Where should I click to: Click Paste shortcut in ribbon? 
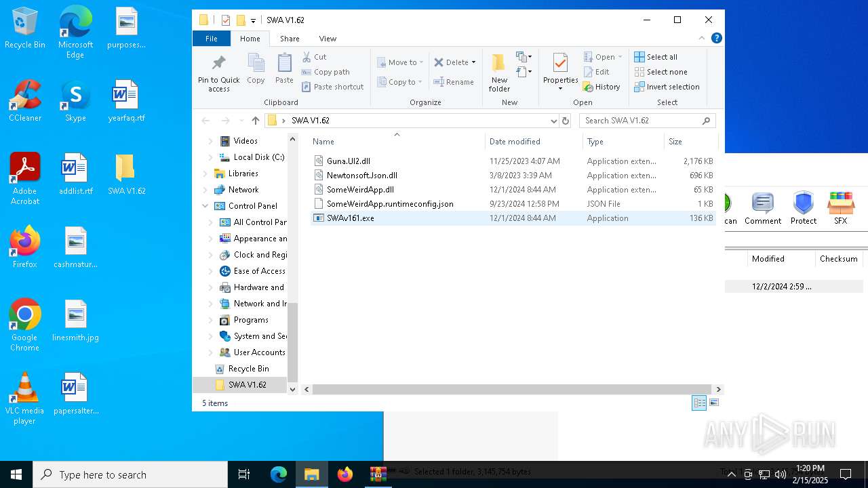pos(333,87)
